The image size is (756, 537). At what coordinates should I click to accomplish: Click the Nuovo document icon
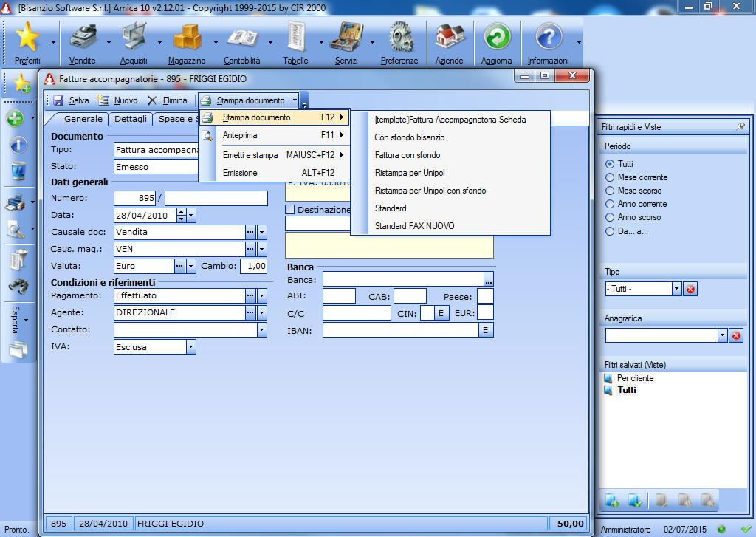click(x=103, y=100)
